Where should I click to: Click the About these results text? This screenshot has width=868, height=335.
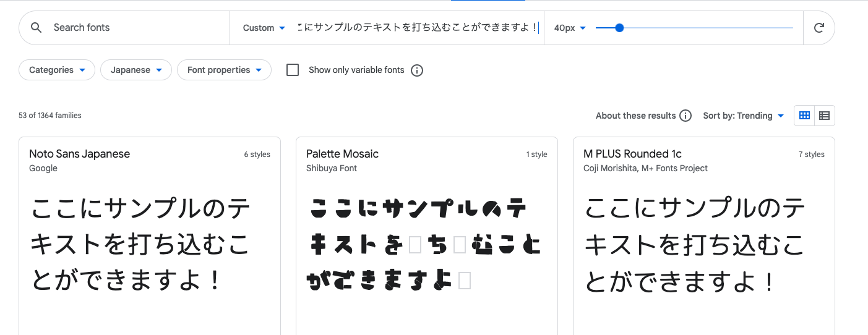[635, 116]
